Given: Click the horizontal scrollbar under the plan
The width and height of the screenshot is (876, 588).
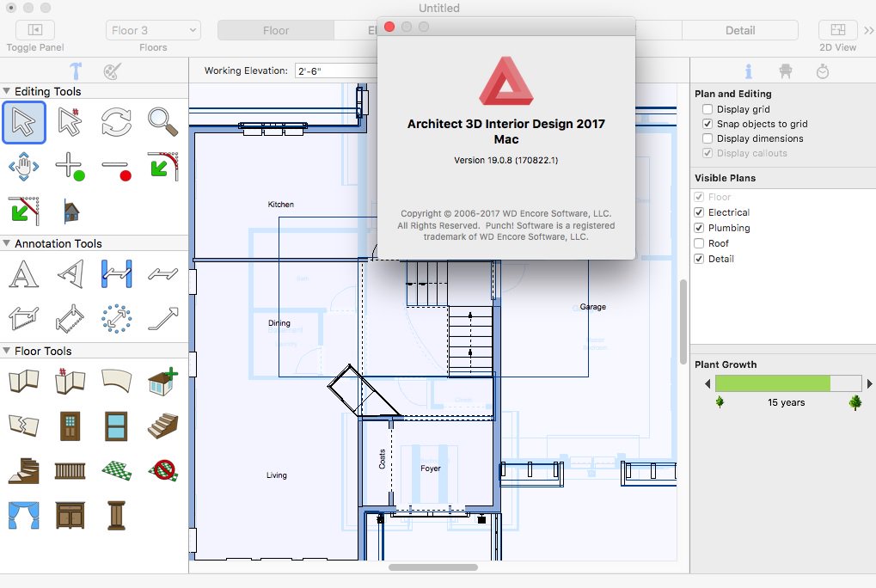Looking at the screenshot, I should click(x=433, y=567).
